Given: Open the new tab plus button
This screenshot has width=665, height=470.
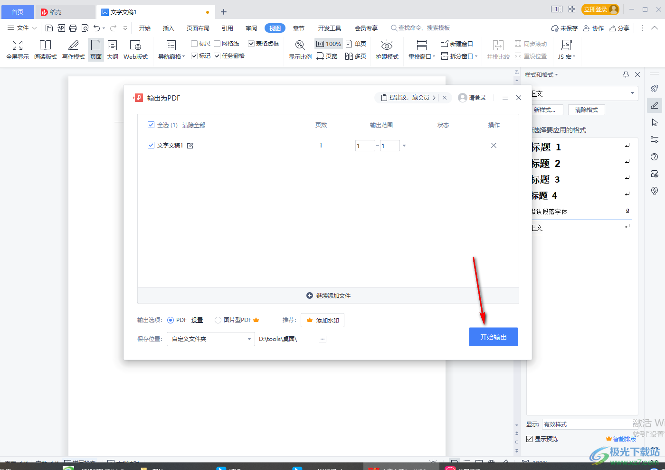Looking at the screenshot, I should 224,12.
